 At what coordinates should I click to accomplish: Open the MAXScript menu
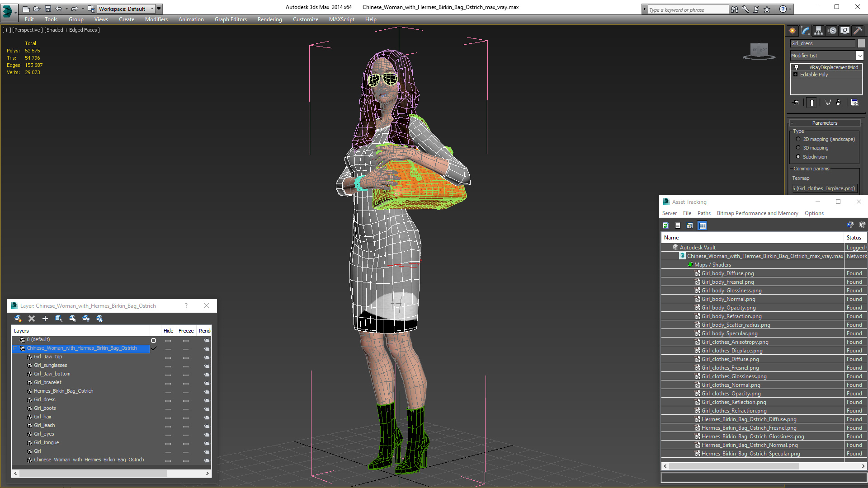(x=341, y=19)
